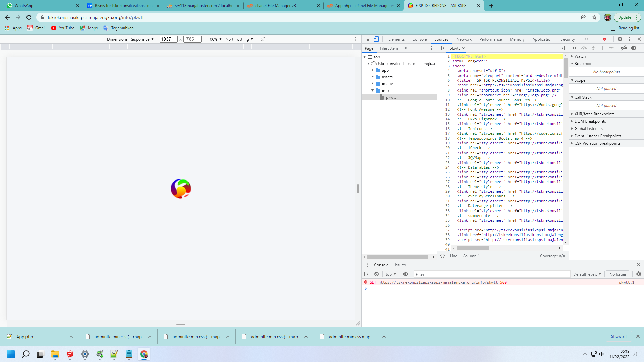The image size is (644, 362).
Task: Open the No throttling dropdown
Action: click(x=239, y=39)
